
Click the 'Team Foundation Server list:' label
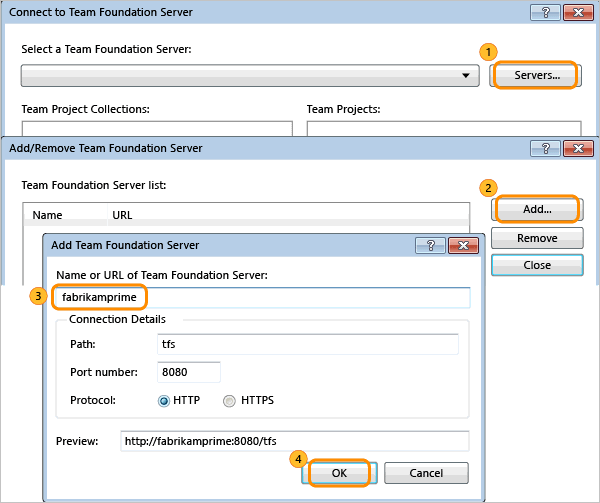click(94, 185)
